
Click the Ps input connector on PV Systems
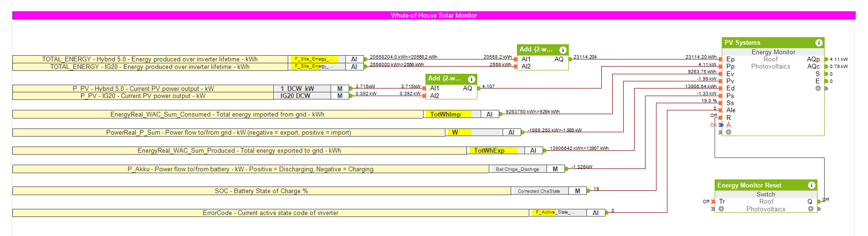tap(720, 96)
